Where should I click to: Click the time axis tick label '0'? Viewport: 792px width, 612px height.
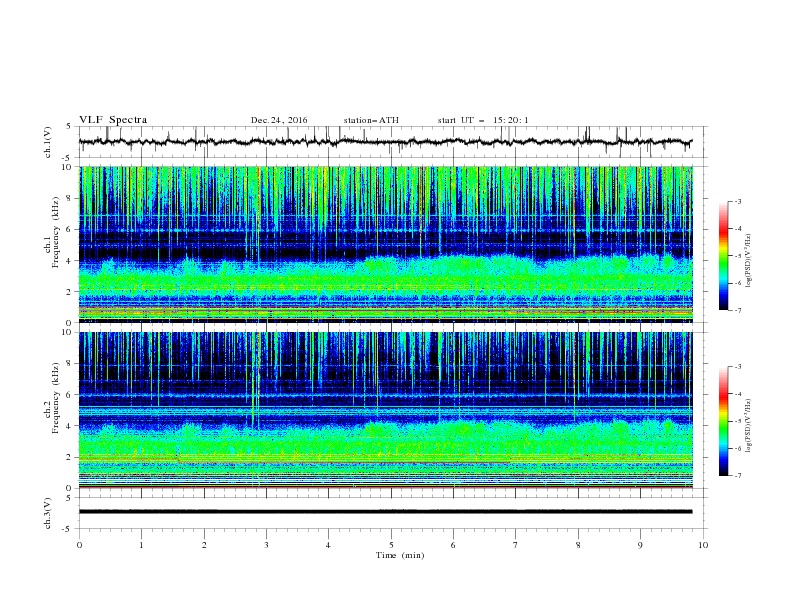click(x=79, y=545)
